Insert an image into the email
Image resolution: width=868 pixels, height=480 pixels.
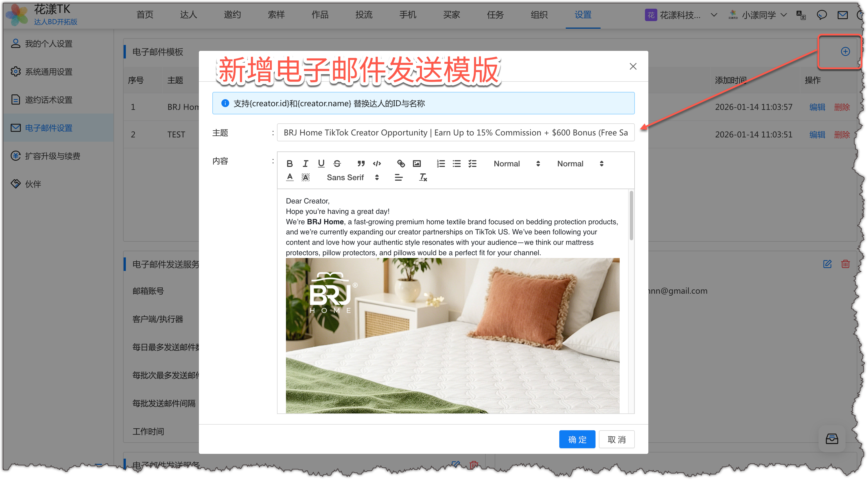tap(417, 164)
